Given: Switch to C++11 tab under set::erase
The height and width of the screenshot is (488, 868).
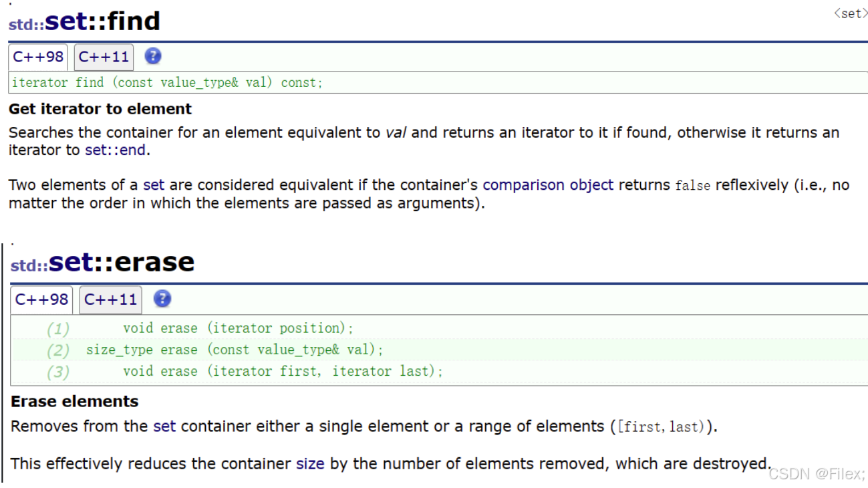Looking at the screenshot, I should point(110,299).
